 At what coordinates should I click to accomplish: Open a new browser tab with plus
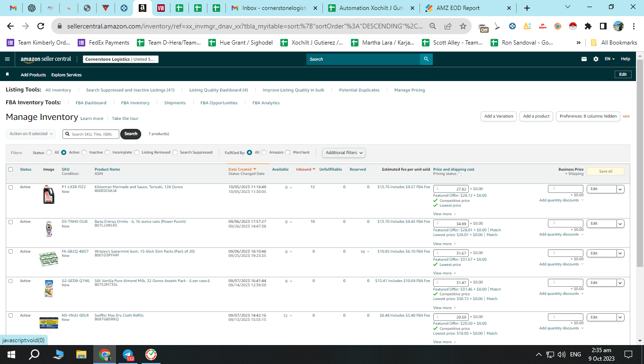click(x=527, y=8)
